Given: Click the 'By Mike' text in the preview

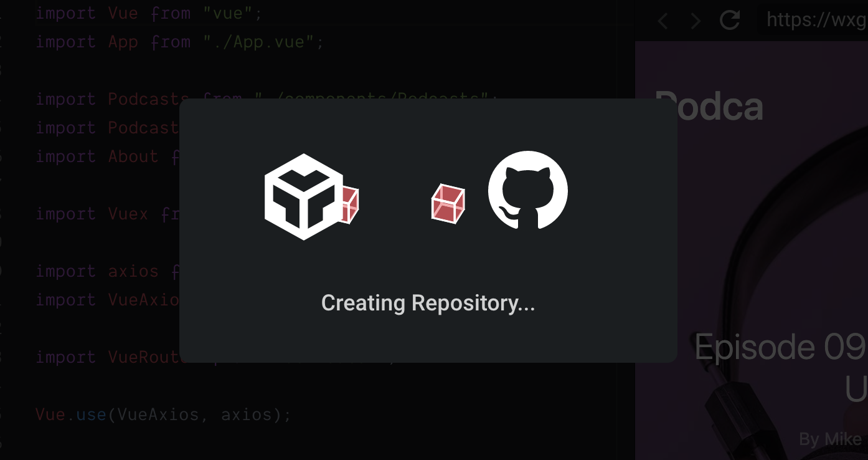Looking at the screenshot, I should (x=830, y=439).
